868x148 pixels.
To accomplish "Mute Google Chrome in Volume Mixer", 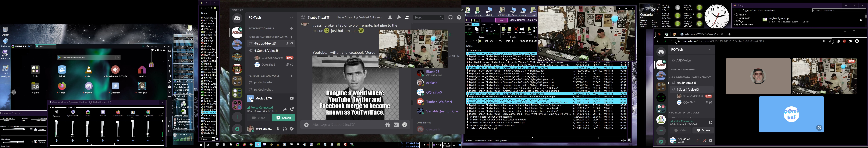I will point(148,140).
